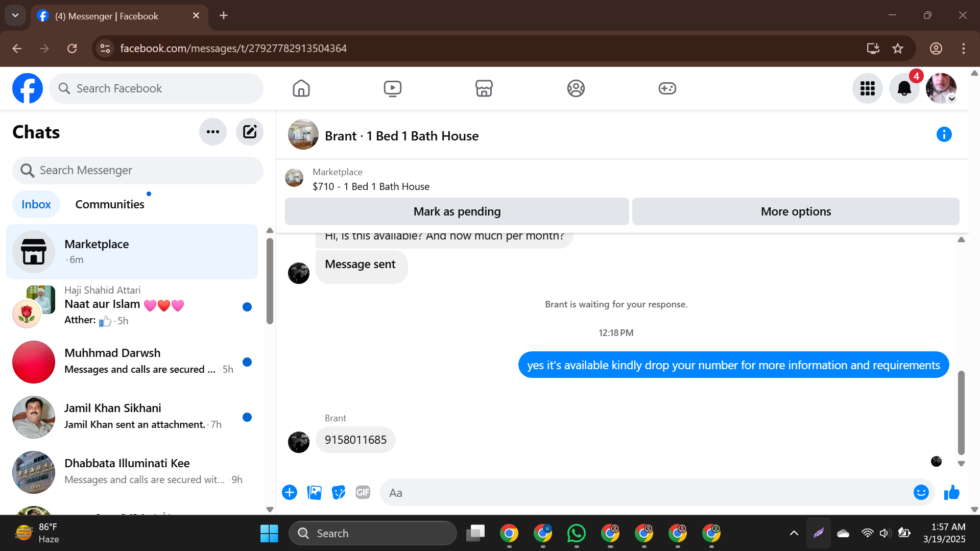Image resolution: width=980 pixels, height=551 pixels.
Task: Open a new browser tab
Action: [224, 15]
